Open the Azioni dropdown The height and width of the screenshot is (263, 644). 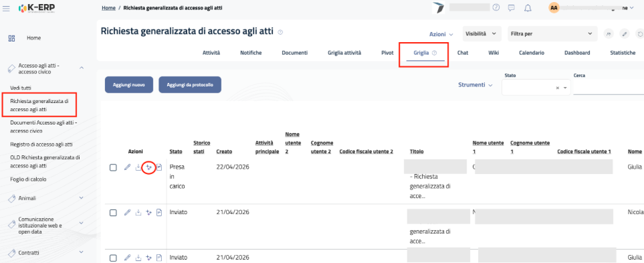[441, 34]
